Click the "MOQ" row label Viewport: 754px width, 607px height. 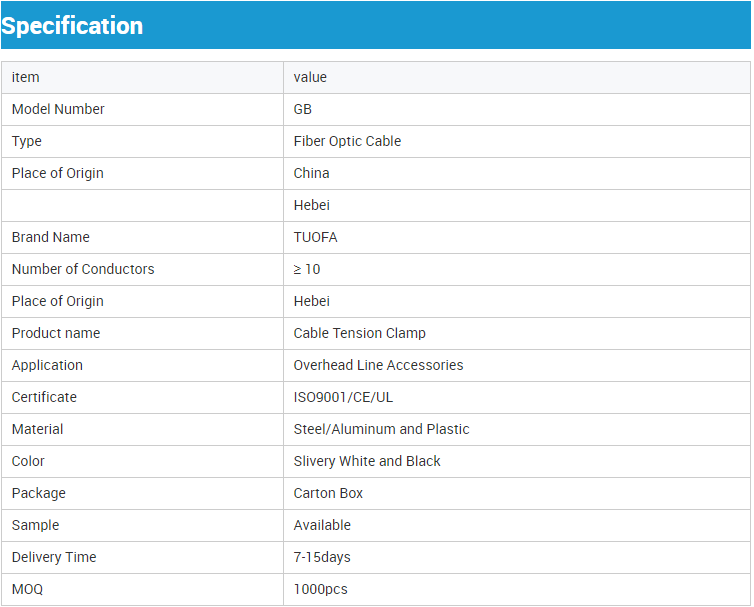click(28, 589)
